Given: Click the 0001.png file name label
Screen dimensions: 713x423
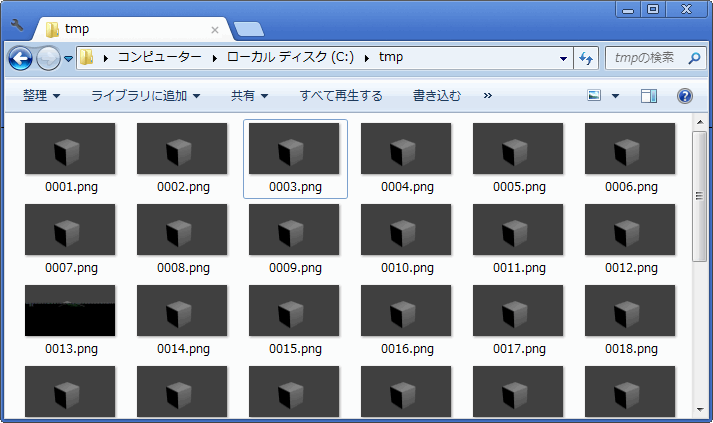Looking at the screenshot, I should [71, 187].
